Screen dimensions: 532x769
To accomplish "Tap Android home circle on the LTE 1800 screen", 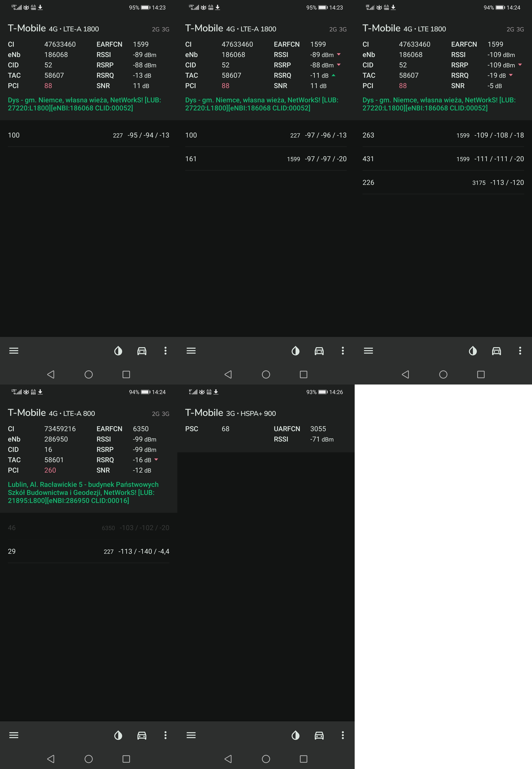I will 443,374.
